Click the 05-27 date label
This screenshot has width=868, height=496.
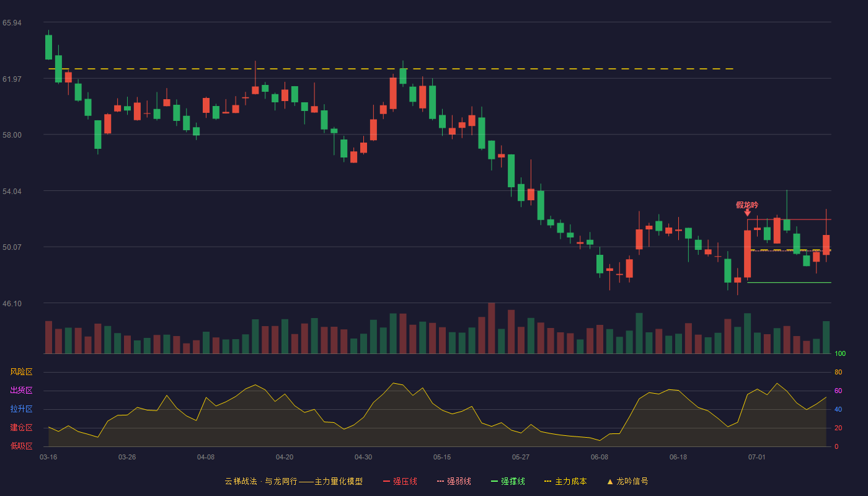click(x=521, y=457)
